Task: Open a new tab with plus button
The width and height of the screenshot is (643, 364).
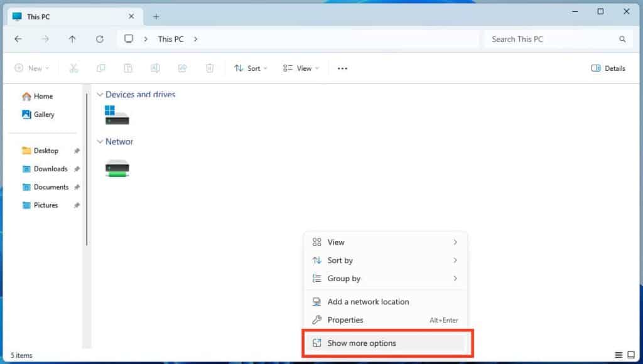Action: click(x=156, y=17)
